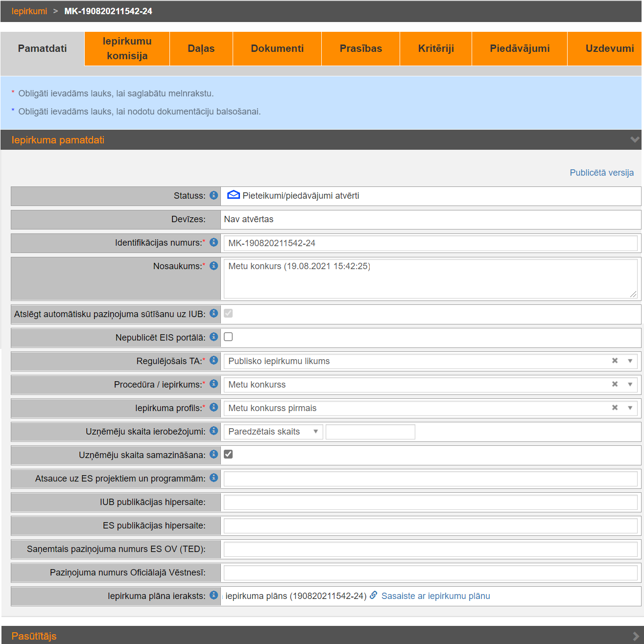Click info icon beside Iepirkuma plāna ieraksts
The height and width of the screenshot is (644, 644).
[x=214, y=595]
